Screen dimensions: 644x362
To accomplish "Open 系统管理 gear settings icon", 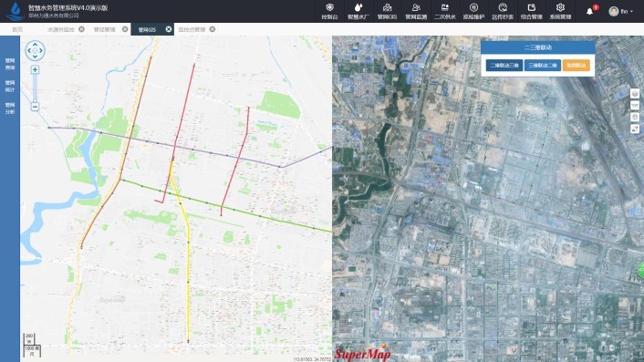I will click(x=560, y=11).
